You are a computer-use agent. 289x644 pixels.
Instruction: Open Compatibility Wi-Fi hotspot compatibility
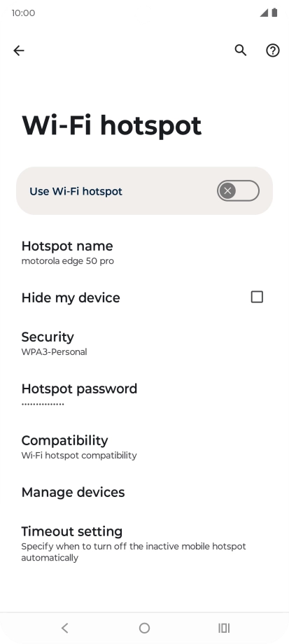tap(144, 447)
